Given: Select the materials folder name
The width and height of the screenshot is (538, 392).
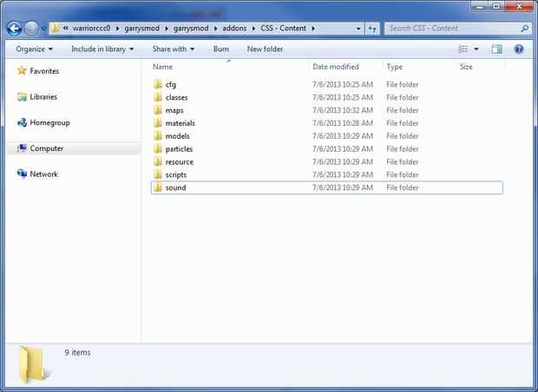Looking at the screenshot, I should (x=180, y=123).
